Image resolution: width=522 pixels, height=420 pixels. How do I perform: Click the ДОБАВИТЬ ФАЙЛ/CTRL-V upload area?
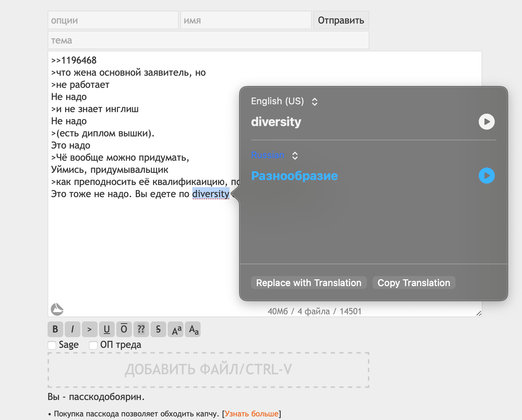(208, 370)
